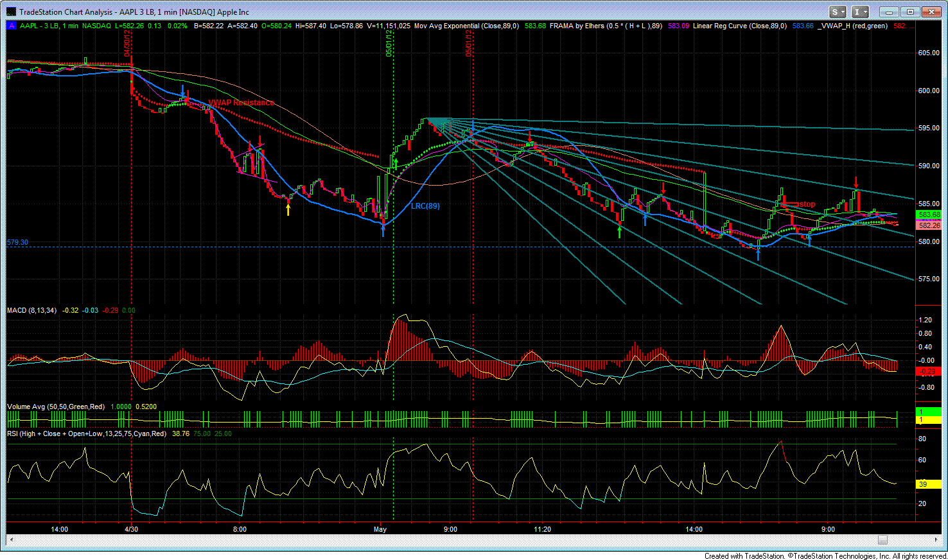Click the RSI oversold level "25.00"
Screen dimensions: 948x560
[223, 434]
